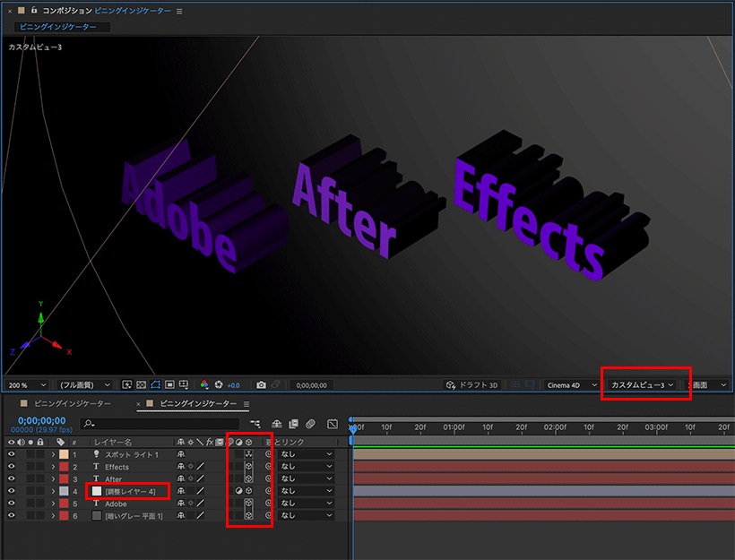Open the composition mini-flowchart icon
735x560 pixels.
click(x=255, y=424)
